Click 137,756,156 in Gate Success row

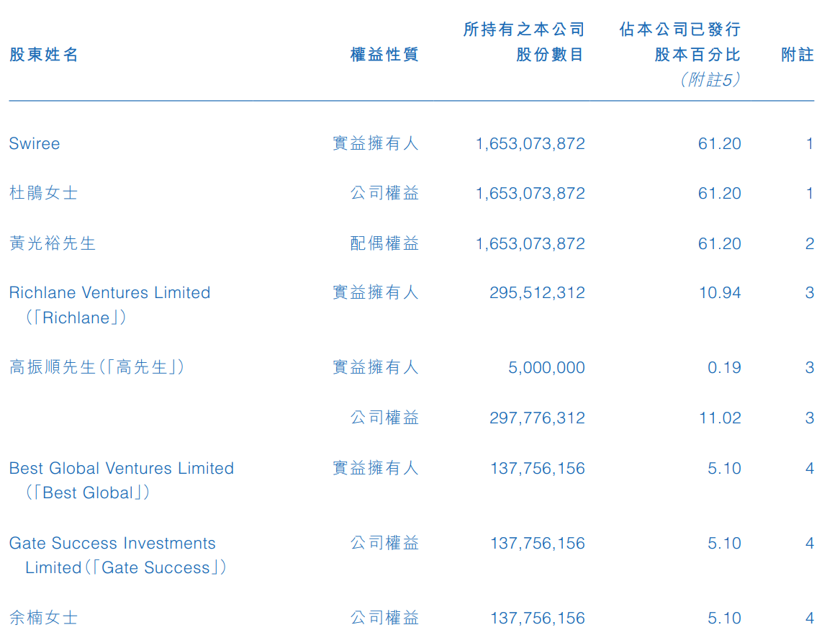coord(538,543)
